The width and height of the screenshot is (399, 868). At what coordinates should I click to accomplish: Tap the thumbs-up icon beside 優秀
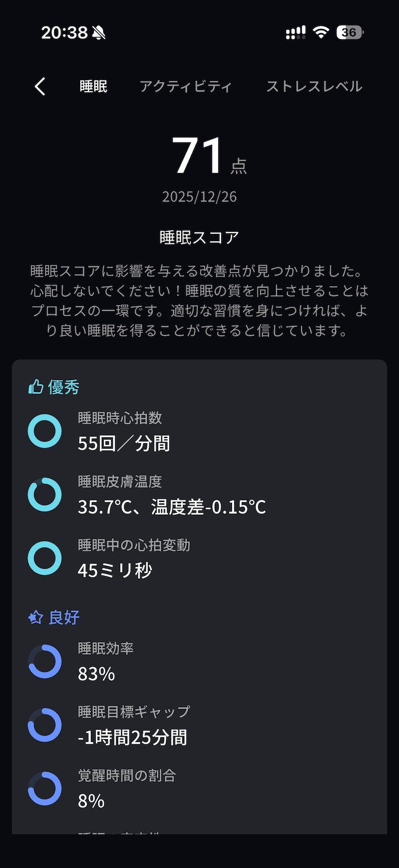36,388
